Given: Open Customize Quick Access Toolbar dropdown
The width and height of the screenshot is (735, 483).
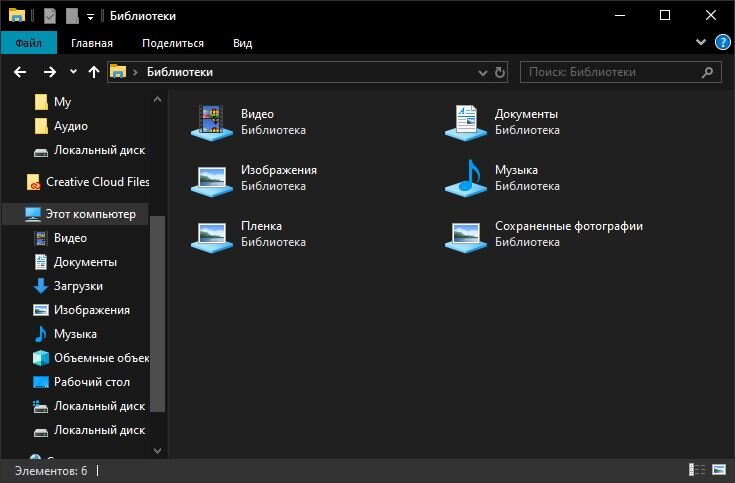Looking at the screenshot, I should pos(90,17).
